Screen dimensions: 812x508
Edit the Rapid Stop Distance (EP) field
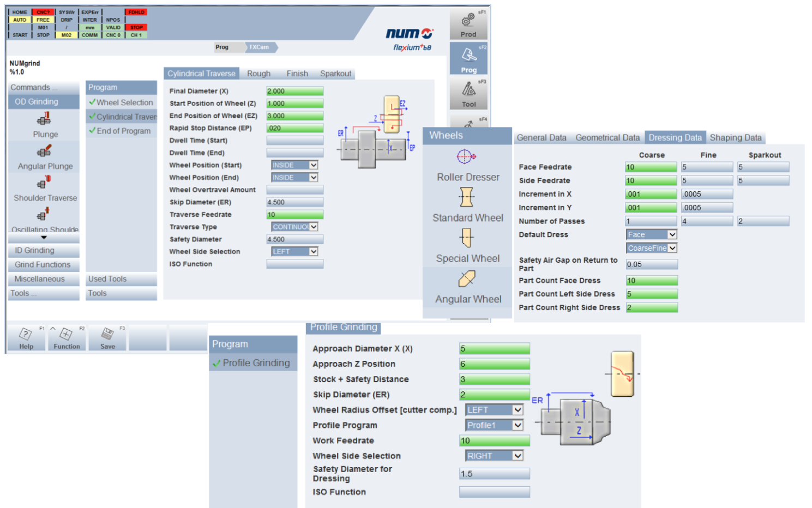[294, 128]
